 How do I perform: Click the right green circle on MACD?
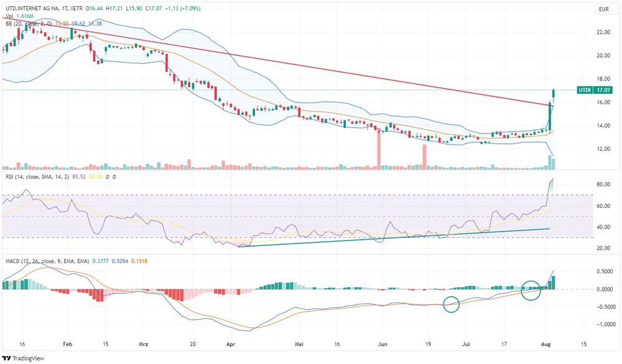[x=531, y=289]
